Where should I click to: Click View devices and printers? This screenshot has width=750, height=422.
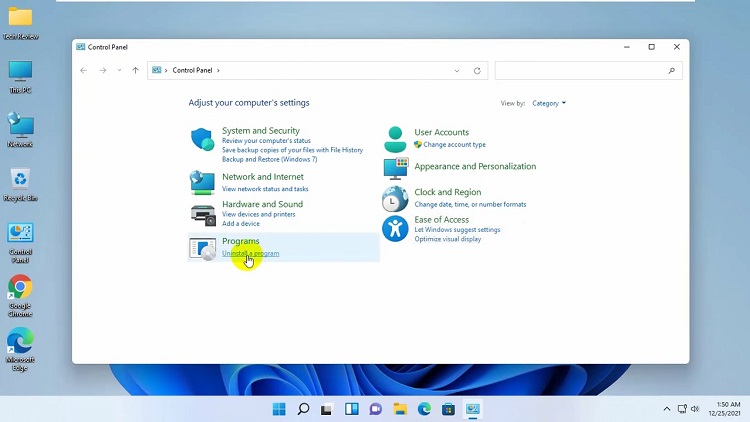click(x=258, y=214)
